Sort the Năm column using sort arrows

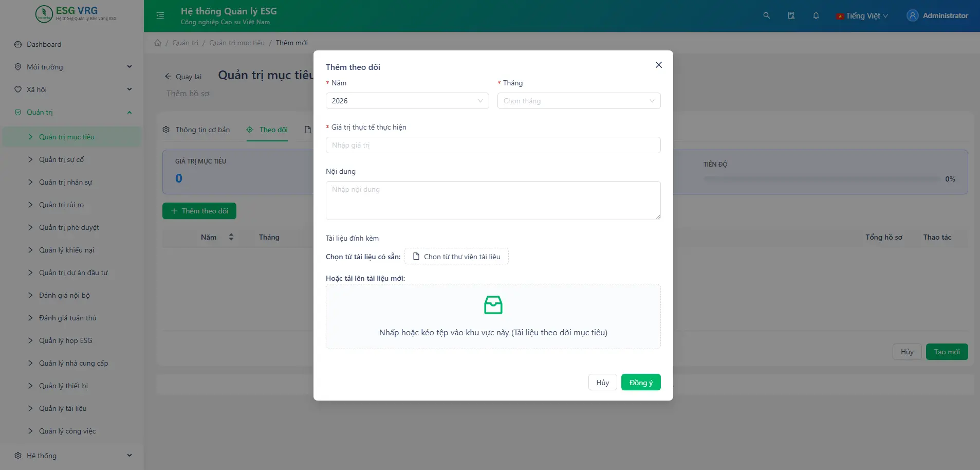tap(231, 237)
